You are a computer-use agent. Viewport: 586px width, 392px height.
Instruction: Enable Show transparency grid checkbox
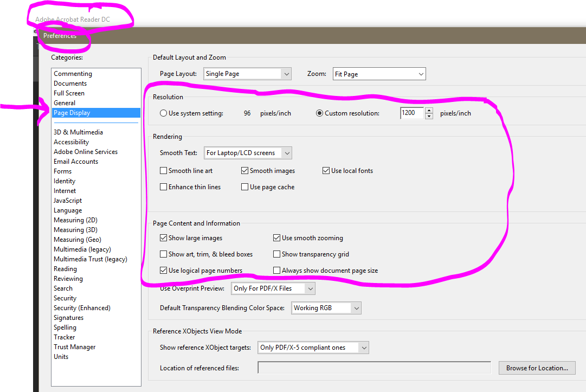[276, 254]
